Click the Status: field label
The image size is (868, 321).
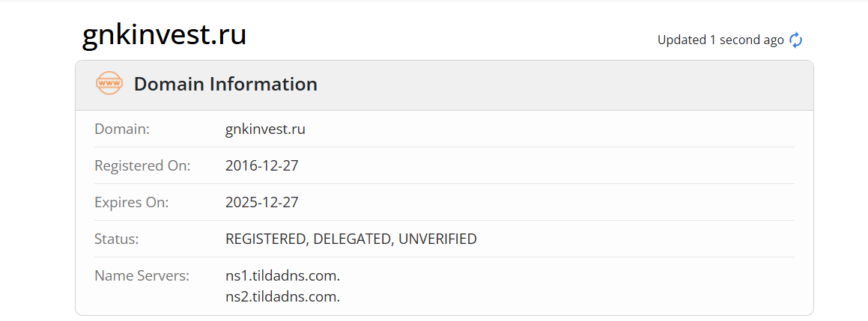tap(116, 239)
